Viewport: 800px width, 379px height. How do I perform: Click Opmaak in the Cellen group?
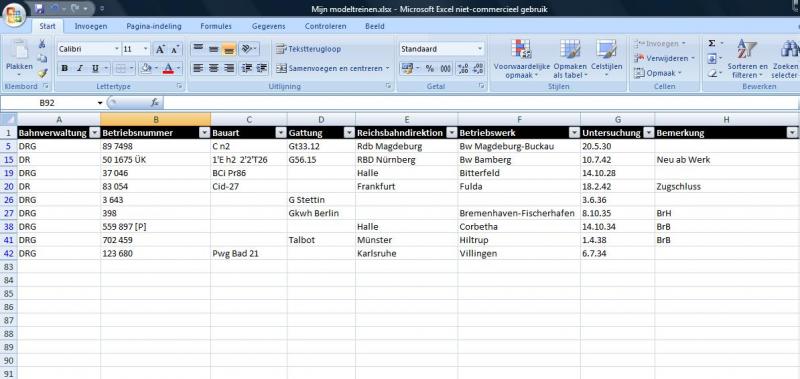658,73
